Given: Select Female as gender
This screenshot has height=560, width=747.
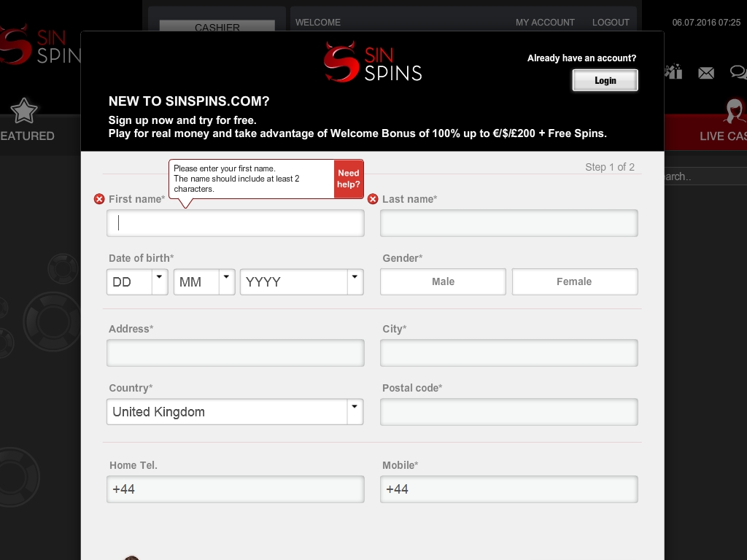Looking at the screenshot, I should point(574,281).
